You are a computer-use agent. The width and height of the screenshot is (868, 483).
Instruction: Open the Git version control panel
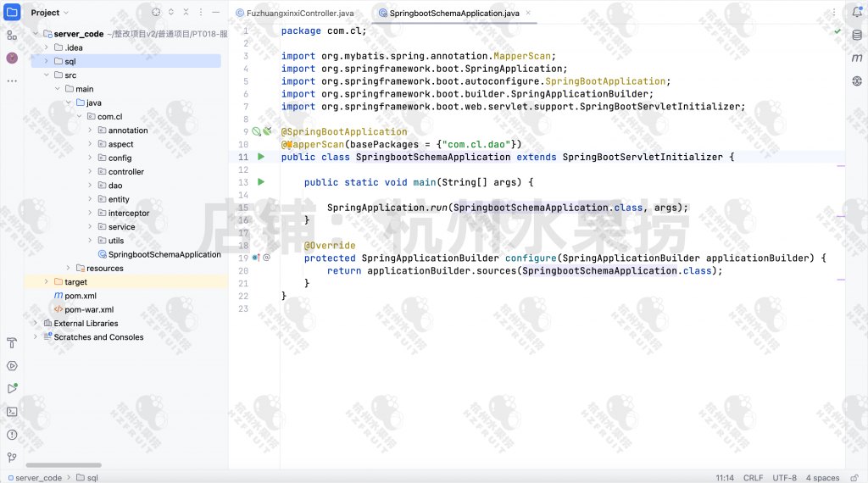pos(12,458)
